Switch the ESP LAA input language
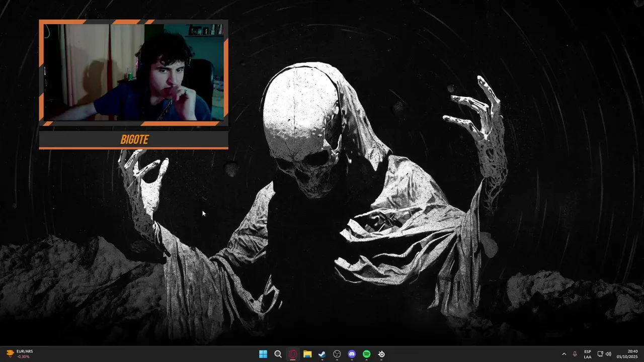 point(588,354)
